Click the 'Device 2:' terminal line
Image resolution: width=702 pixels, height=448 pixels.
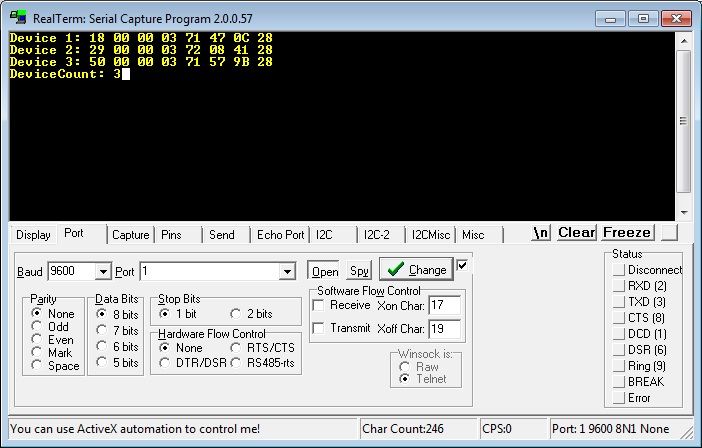coord(141,50)
